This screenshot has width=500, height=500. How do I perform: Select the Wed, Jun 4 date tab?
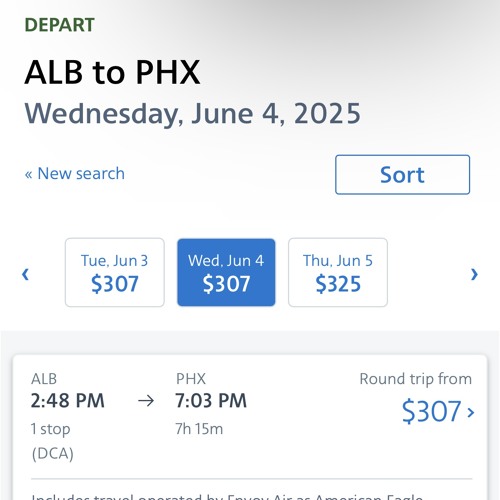[226, 272]
